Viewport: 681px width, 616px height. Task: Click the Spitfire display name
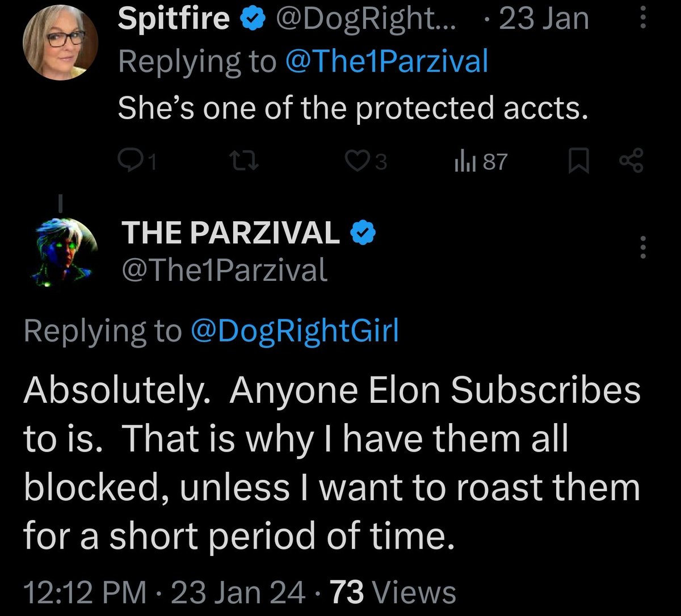pyautogui.click(x=173, y=20)
